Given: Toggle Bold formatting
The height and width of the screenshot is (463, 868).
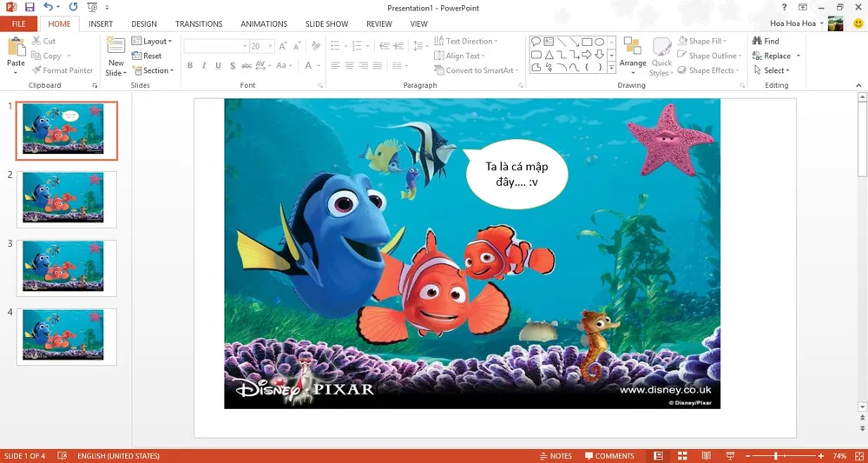Looking at the screenshot, I should (x=190, y=65).
